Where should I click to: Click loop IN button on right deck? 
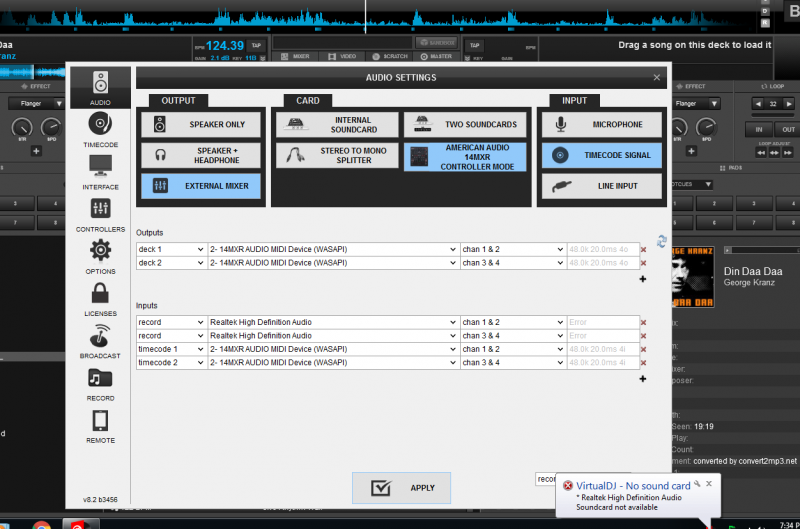[x=759, y=130]
